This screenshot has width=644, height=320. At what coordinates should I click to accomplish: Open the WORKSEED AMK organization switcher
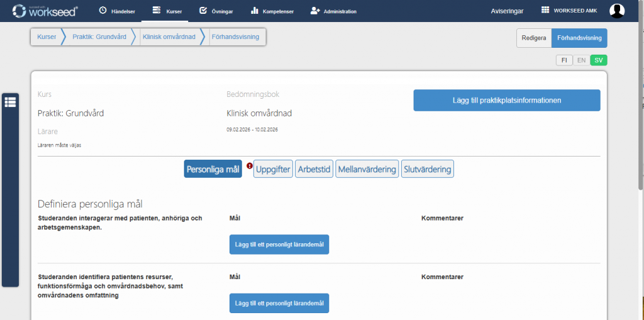pyautogui.click(x=569, y=11)
